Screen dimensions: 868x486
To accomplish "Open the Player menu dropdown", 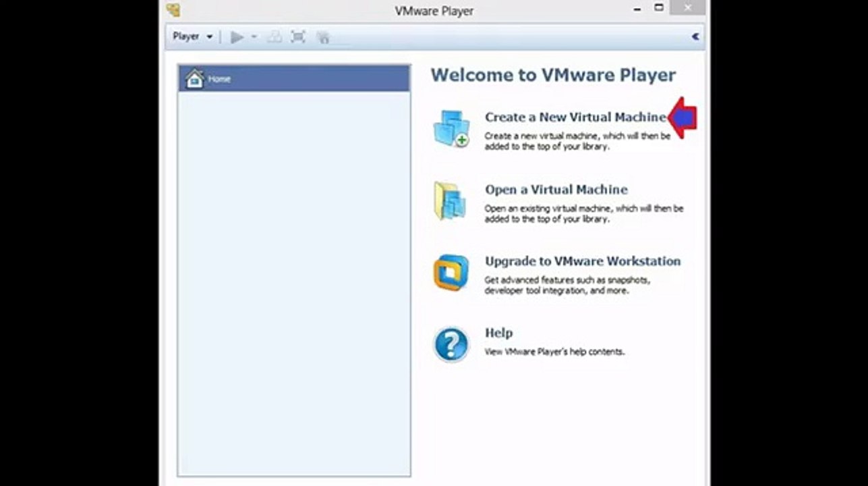I will 192,36.
